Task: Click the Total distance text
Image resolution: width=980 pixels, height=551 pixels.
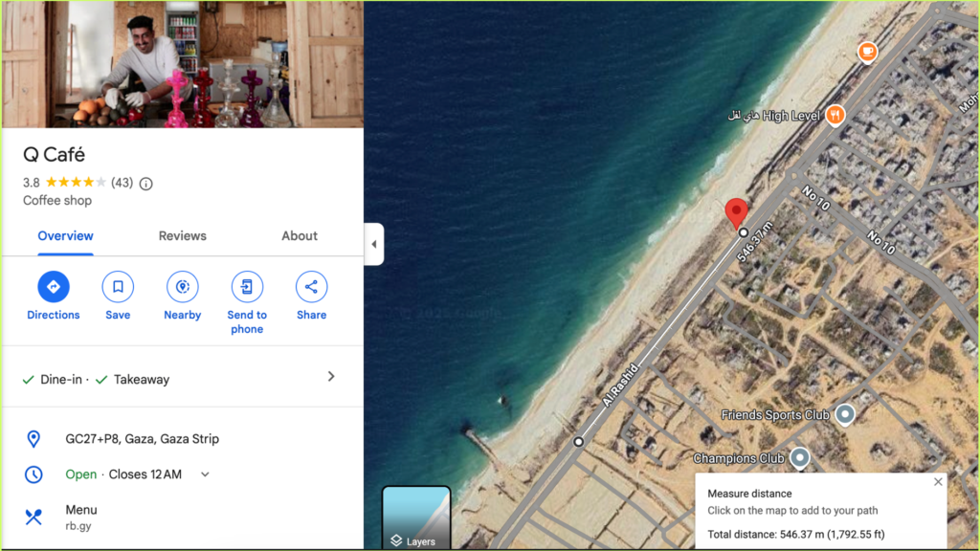Action: 796,534
